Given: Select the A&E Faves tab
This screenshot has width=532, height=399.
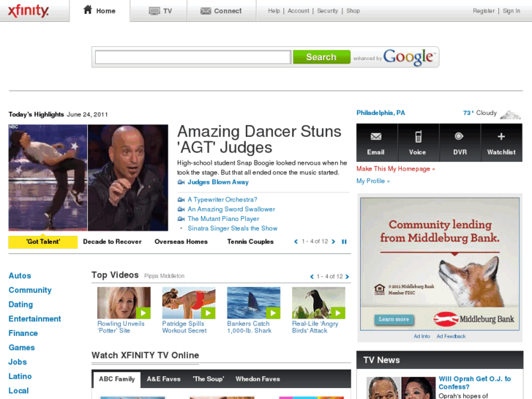Looking at the screenshot, I should coord(163,379).
